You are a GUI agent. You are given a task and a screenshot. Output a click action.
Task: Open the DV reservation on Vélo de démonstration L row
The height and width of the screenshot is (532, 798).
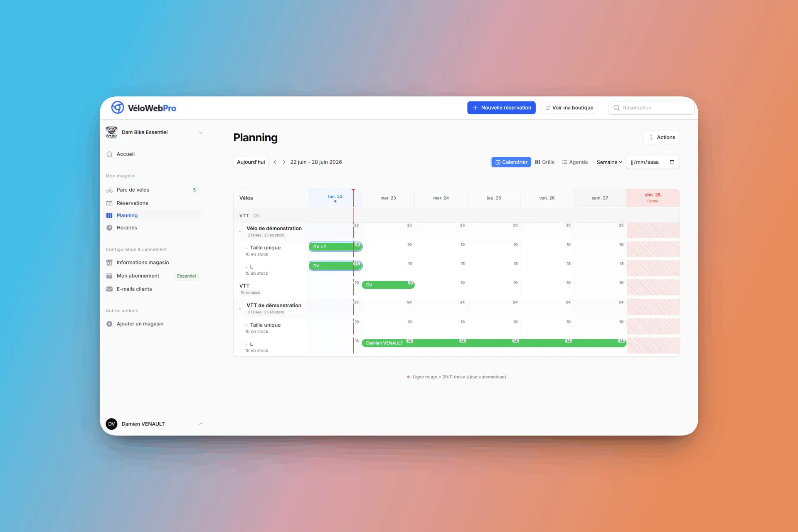pyautogui.click(x=335, y=266)
